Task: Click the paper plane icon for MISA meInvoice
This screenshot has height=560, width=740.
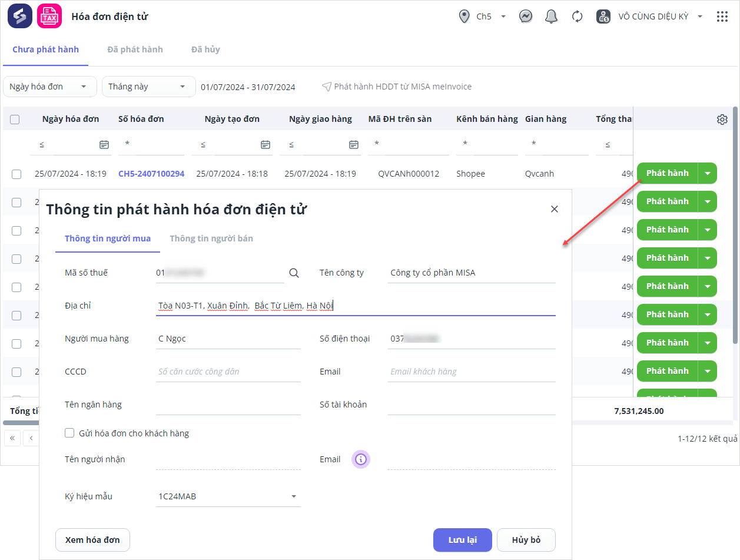Action: pos(327,87)
